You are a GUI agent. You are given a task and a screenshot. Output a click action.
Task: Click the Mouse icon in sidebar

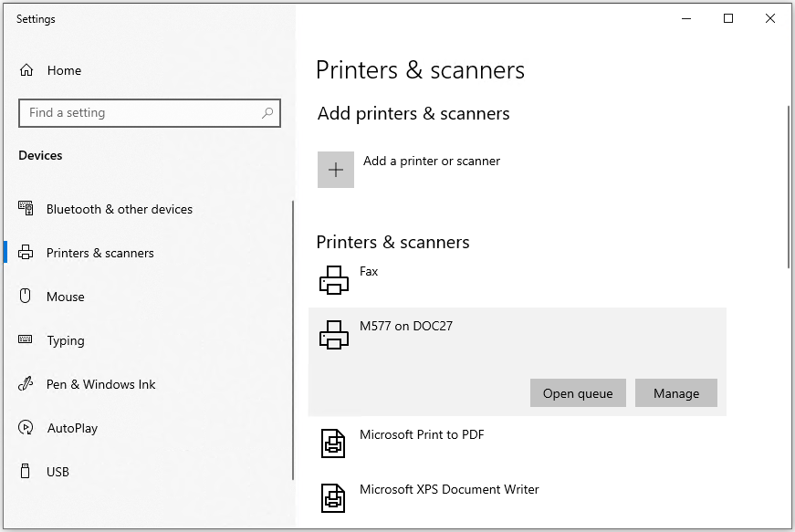point(26,296)
